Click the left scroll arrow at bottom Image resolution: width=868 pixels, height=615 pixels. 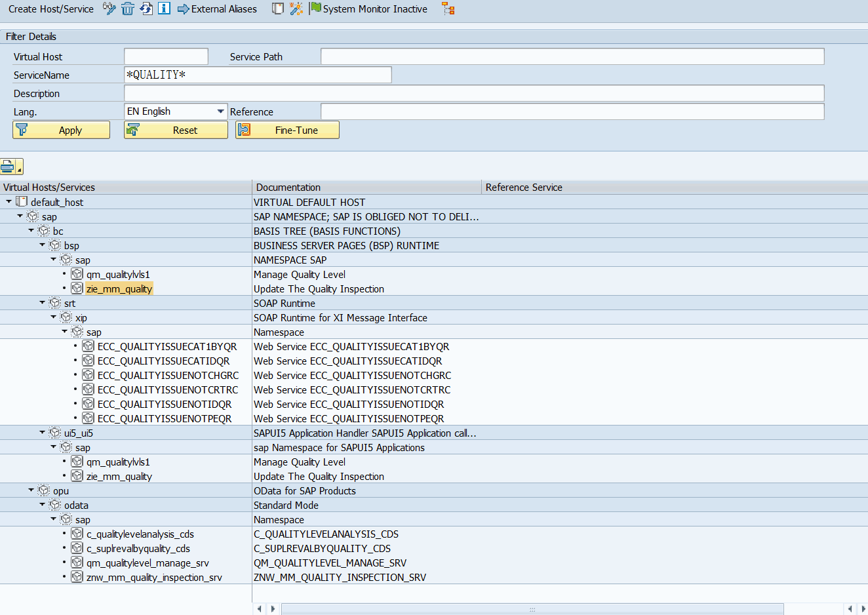[260, 609]
